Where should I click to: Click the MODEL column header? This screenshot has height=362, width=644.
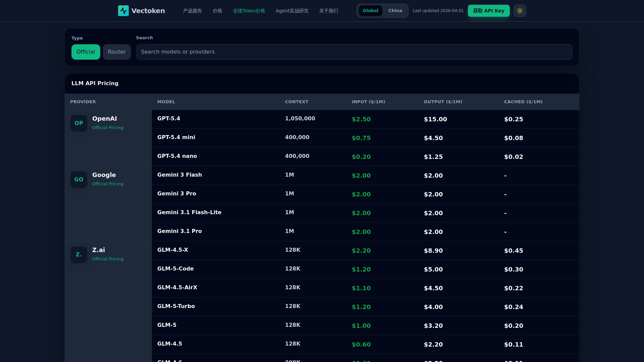pyautogui.click(x=166, y=102)
